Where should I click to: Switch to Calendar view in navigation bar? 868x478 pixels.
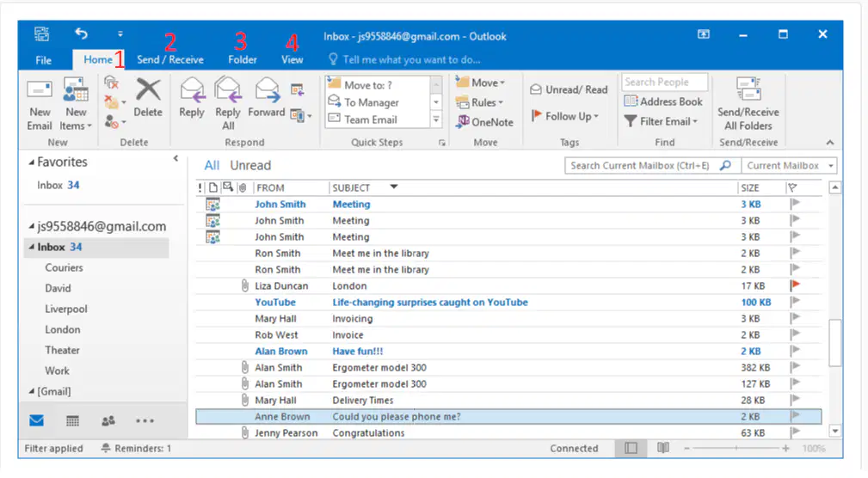pyautogui.click(x=72, y=421)
